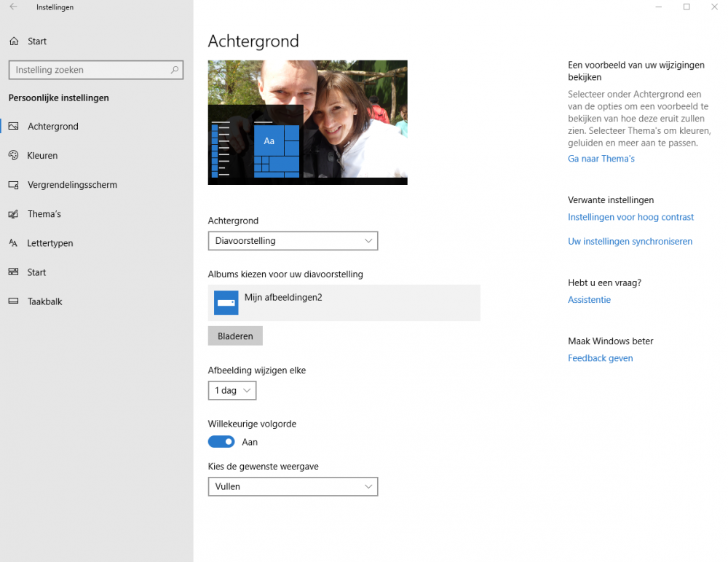Open the Achtergrond Diavoorstelling dropdown

tap(293, 241)
